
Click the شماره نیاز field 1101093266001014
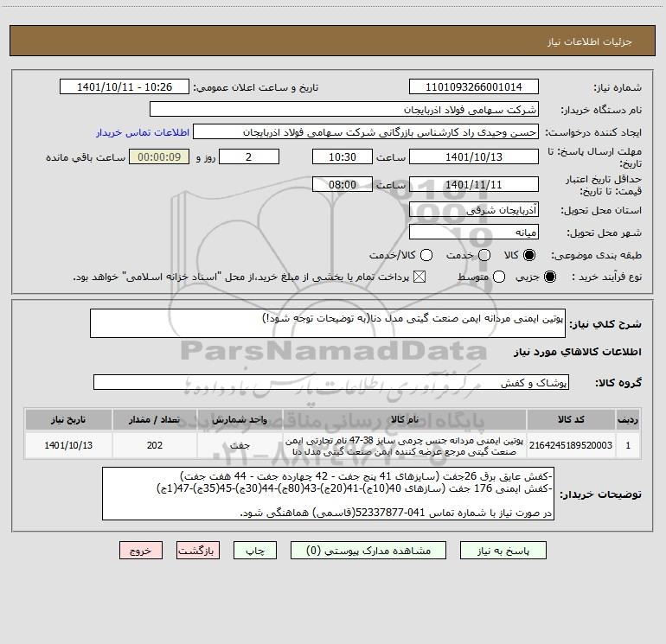(x=474, y=87)
